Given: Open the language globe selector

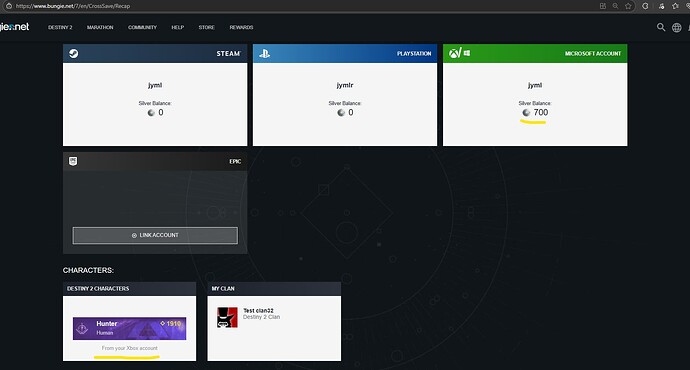Looking at the screenshot, I should [x=676, y=27].
